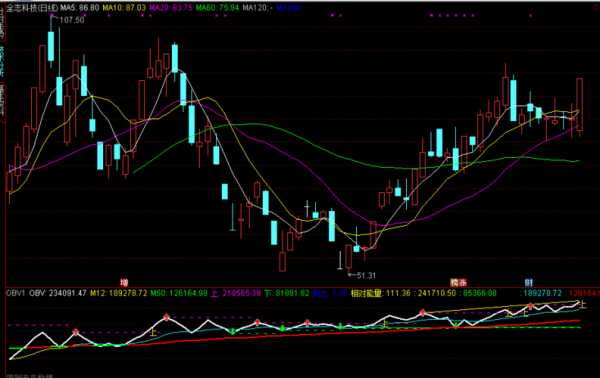
Task: Open the OBV1 indicator name selector
Action: (x=15, y=293)
